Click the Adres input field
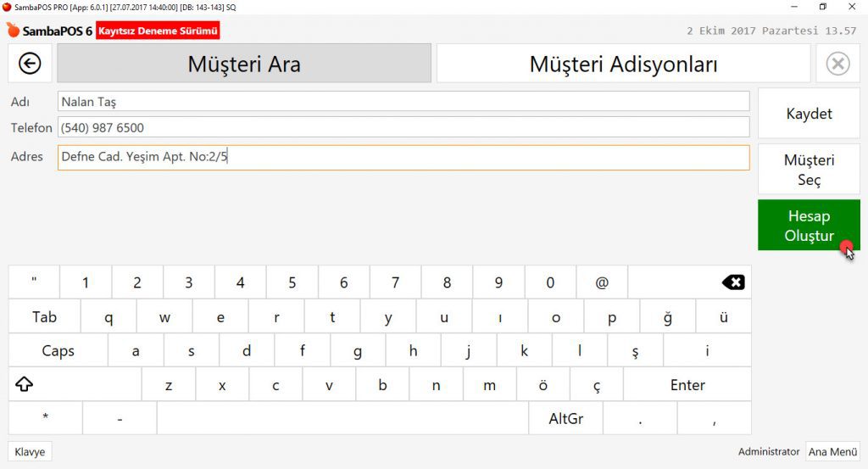This screenshot has height=469, width=868. pos(403,158)
